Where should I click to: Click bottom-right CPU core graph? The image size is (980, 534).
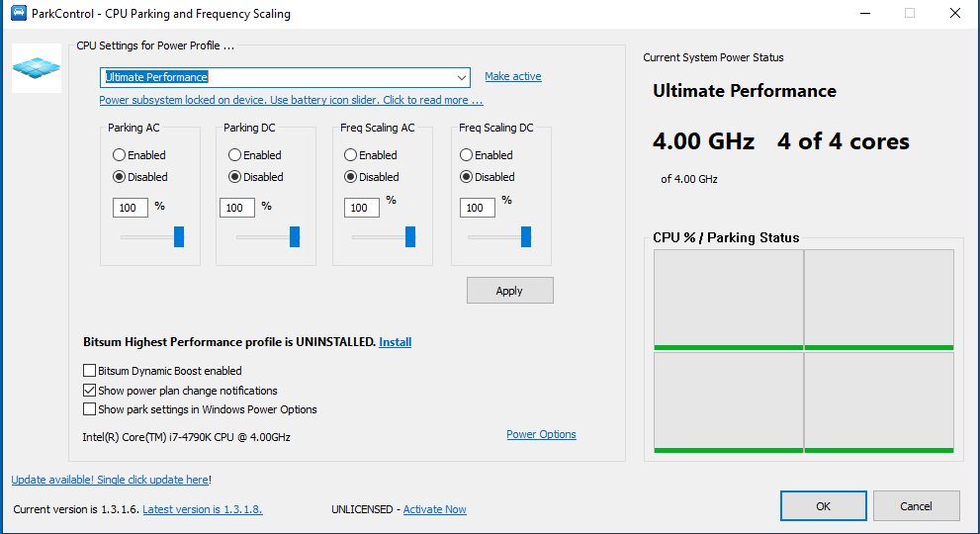click(879, 402)
